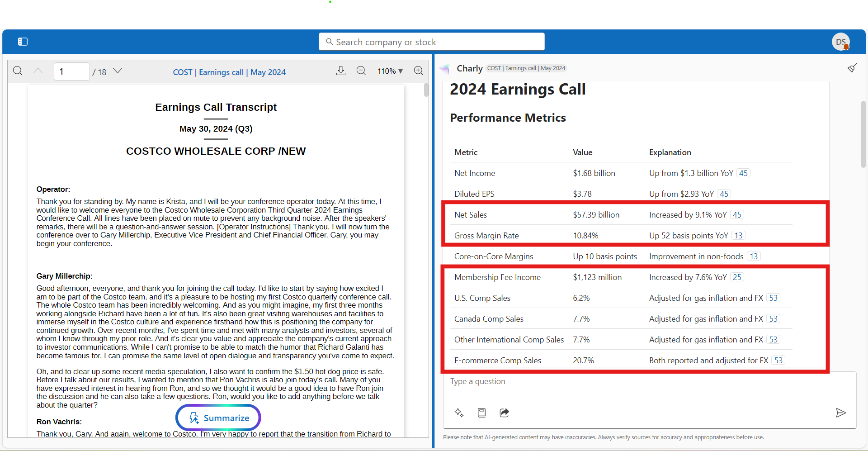Clear chat with the broom icon
This screenshot has height=451, width=868.
coord(852,68)
